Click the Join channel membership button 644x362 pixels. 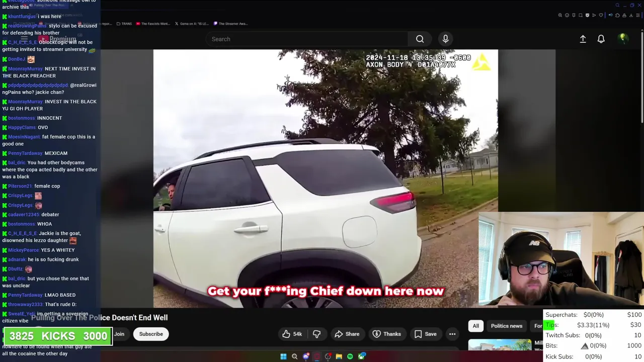pos(119,334)
